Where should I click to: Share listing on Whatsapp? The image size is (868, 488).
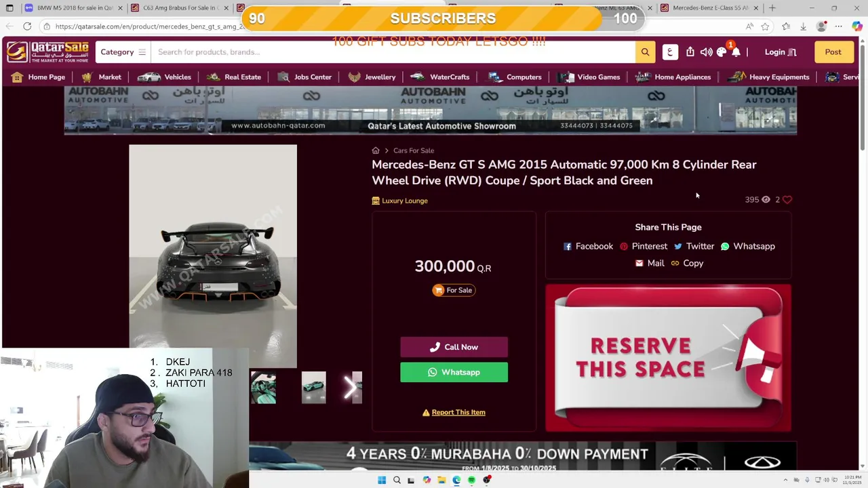tap(748, 246)
